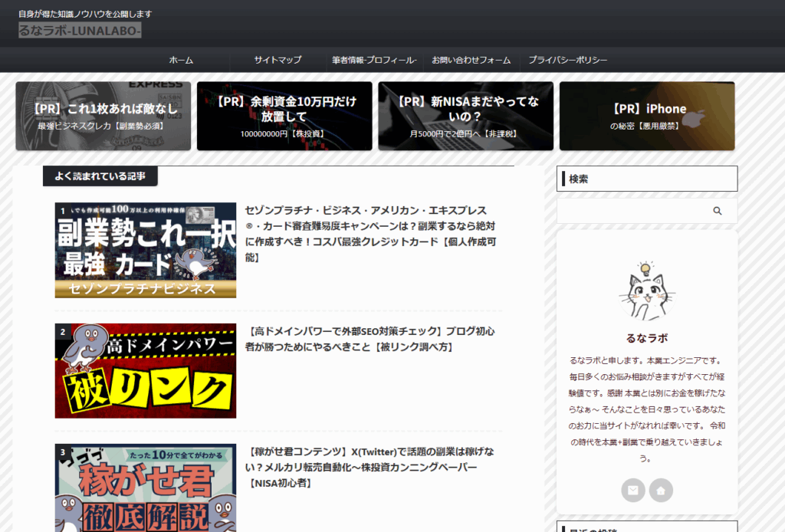Screen dimensions: 785x532
Task: Open the 高ドメインパワーで外部SEO対策チェック article link
Action: tap(370, 339)
